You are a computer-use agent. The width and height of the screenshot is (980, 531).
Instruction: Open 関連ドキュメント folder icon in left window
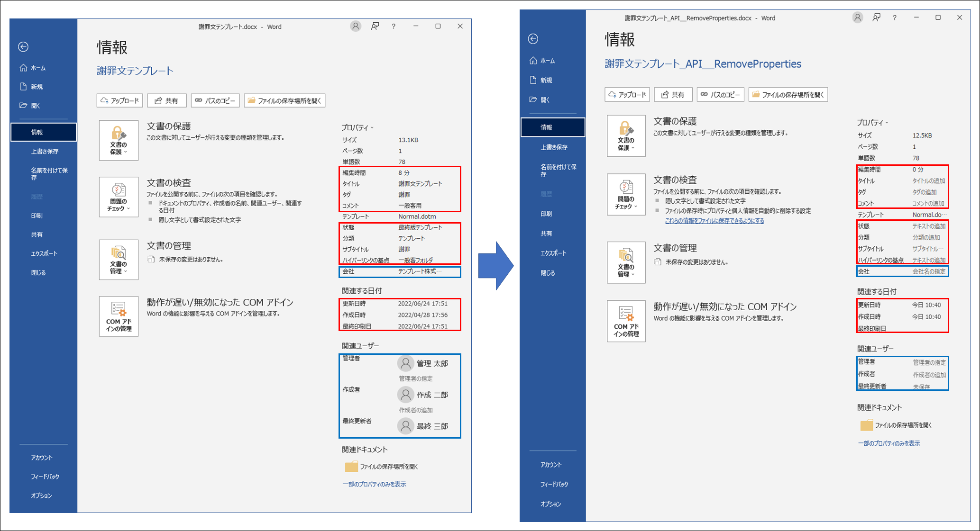coord(351,467)
